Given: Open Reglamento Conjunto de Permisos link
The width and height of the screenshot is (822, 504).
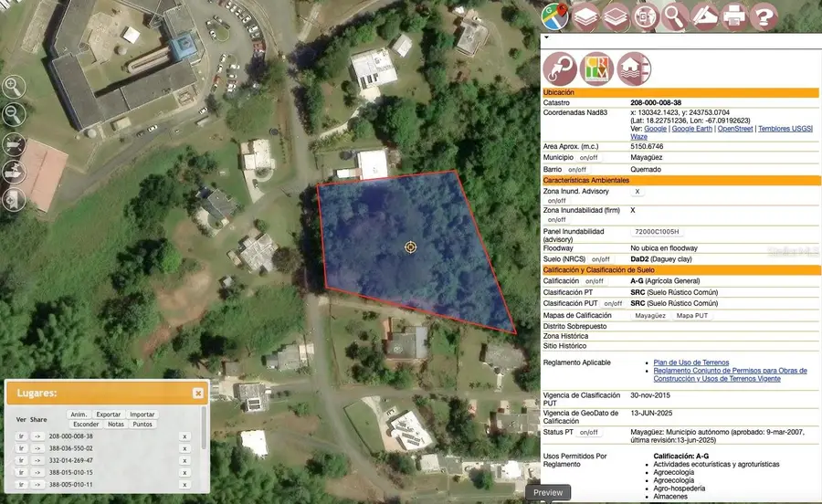Looking at the screenshot, I should [731, 374].
